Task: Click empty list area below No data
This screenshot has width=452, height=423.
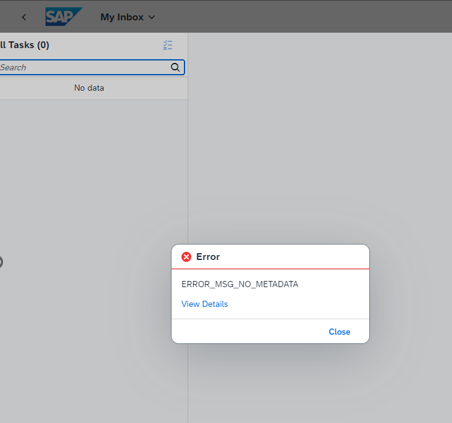Action: (93, 167)
